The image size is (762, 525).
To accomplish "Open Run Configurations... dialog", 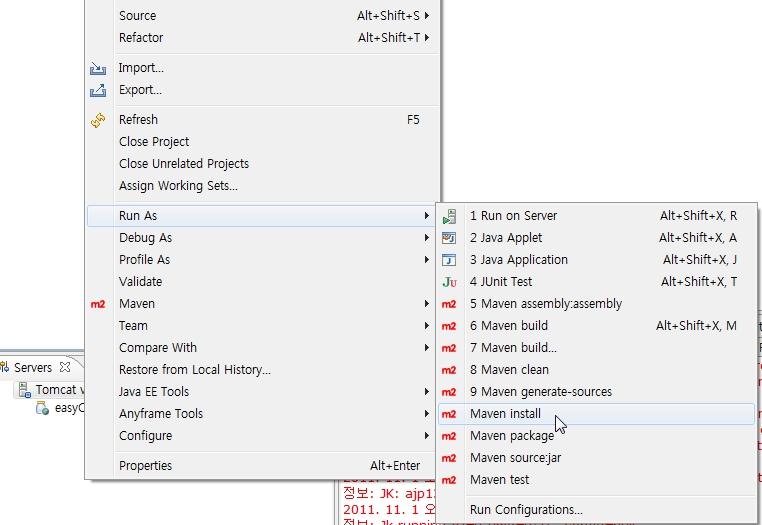I will [x=526, y=510].
